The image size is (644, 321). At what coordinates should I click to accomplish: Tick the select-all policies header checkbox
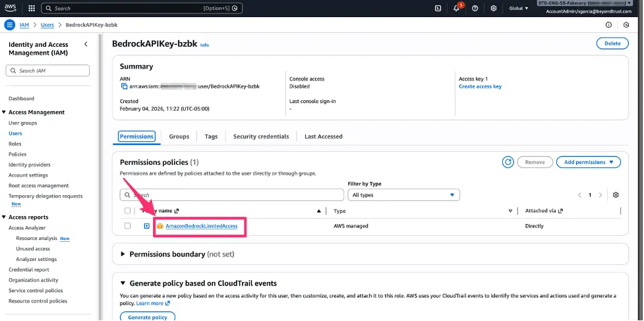pyautogui.click(x=127, y=210)
